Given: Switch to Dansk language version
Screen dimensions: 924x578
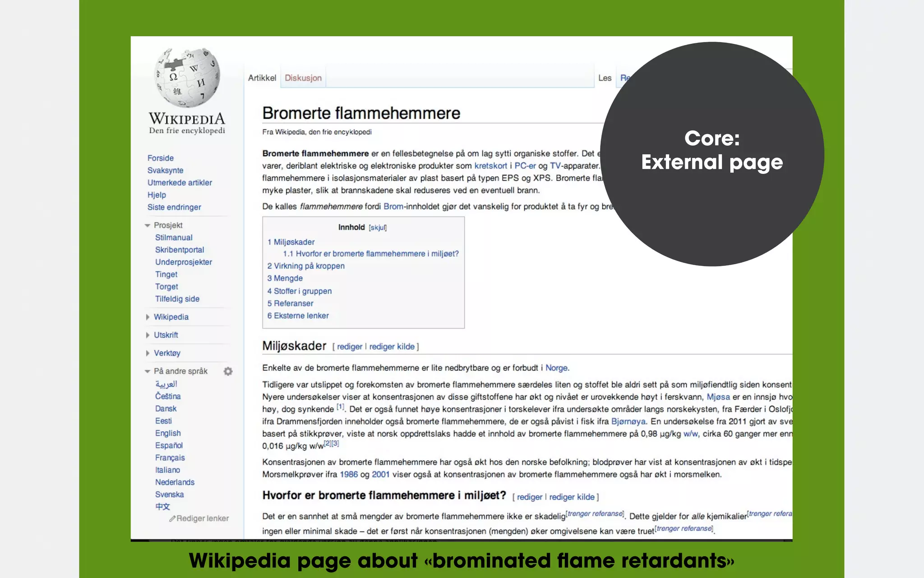Looking at the screenshot, I should [x=166, y=408].
